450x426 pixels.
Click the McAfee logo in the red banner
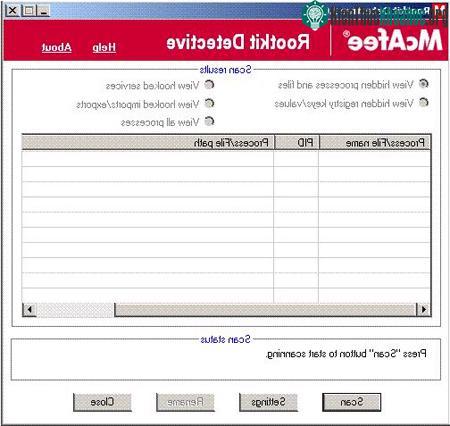coord(395,41)
